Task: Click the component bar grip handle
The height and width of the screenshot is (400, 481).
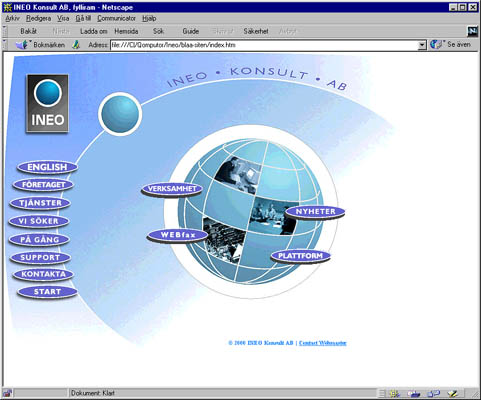Action: pos(382,394)
